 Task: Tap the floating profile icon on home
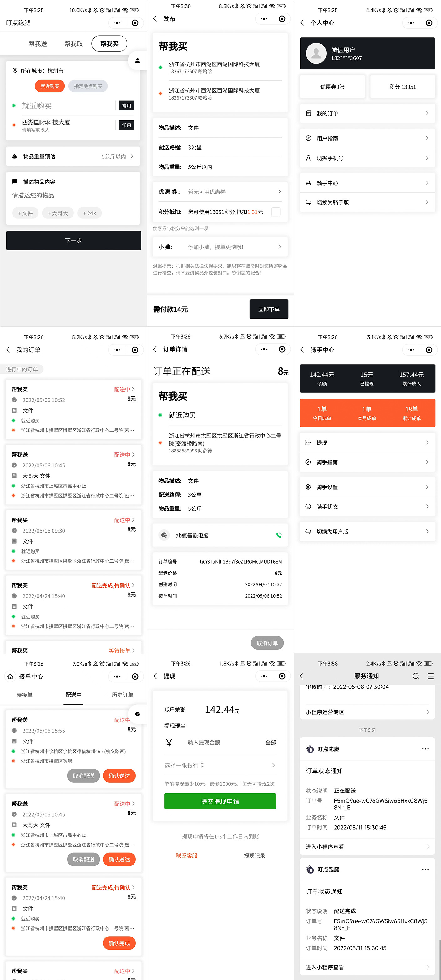tap(138, 60)
